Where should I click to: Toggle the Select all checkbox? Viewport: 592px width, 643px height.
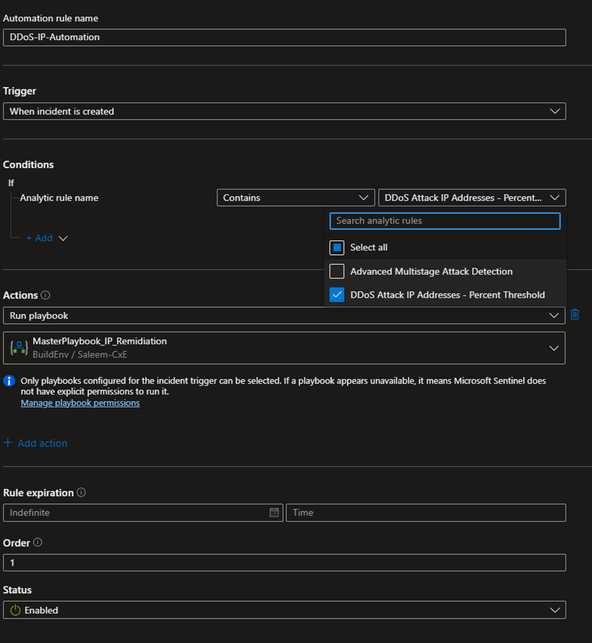coord(337,248)
